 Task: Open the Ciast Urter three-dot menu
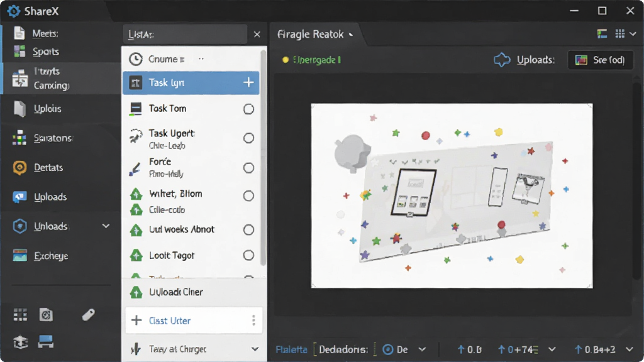[x=253, y=320]
